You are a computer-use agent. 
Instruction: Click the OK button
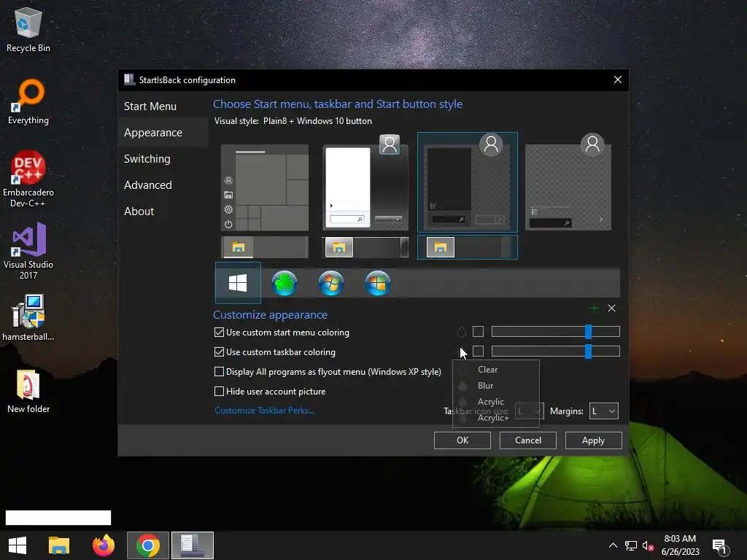[462, 440]
